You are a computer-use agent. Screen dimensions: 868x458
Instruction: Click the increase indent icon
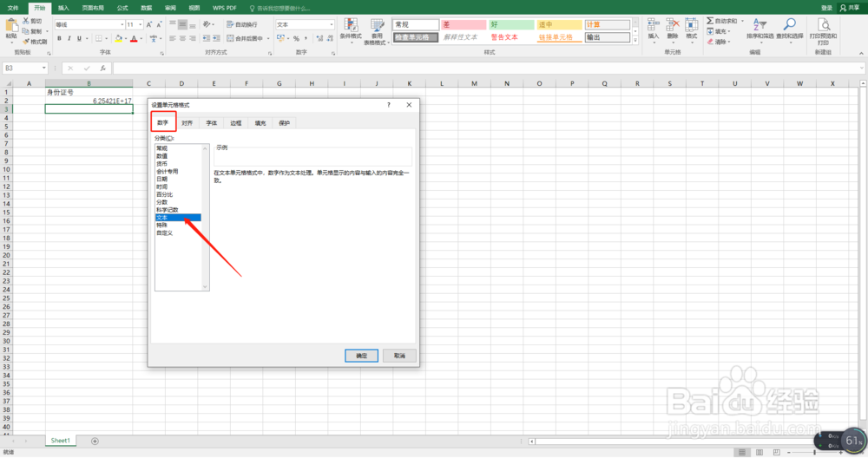point(216,38)
